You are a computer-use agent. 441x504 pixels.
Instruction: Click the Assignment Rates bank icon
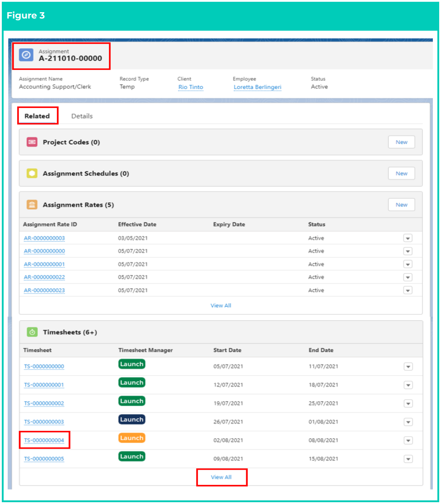(32, 205)
